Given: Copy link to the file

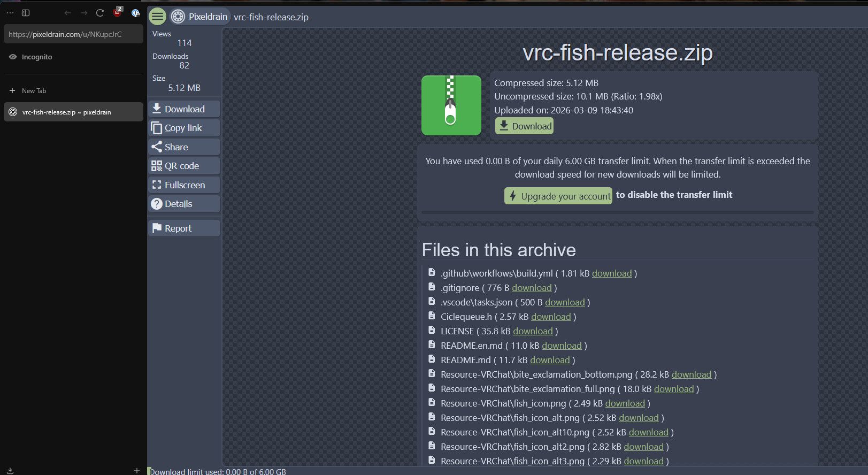Looking at the screenshot, I should 185,128.
